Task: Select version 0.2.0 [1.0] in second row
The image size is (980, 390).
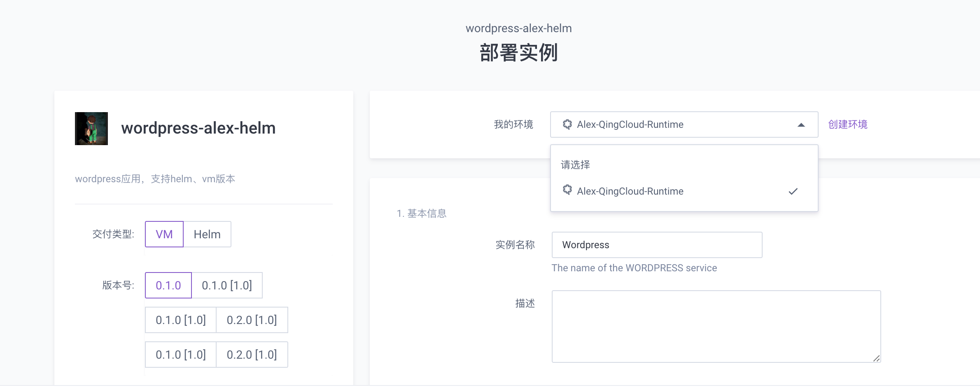Action: (252, 320)
